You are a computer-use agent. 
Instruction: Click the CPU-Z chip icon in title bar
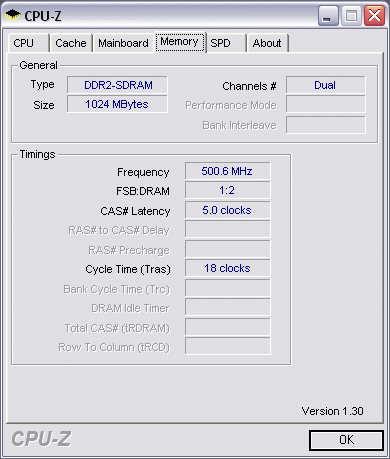pyautogui.click(x=13, y=15)
